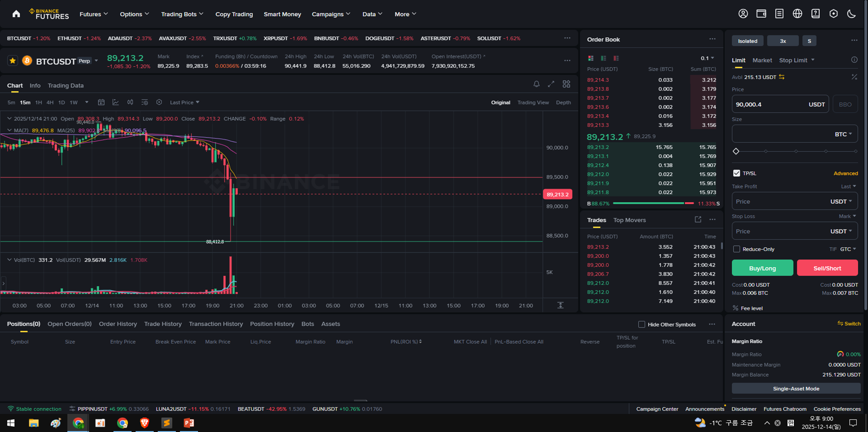Go to the Binance home icon
This screenshot has width=868, height=432.
click(16, 14)
